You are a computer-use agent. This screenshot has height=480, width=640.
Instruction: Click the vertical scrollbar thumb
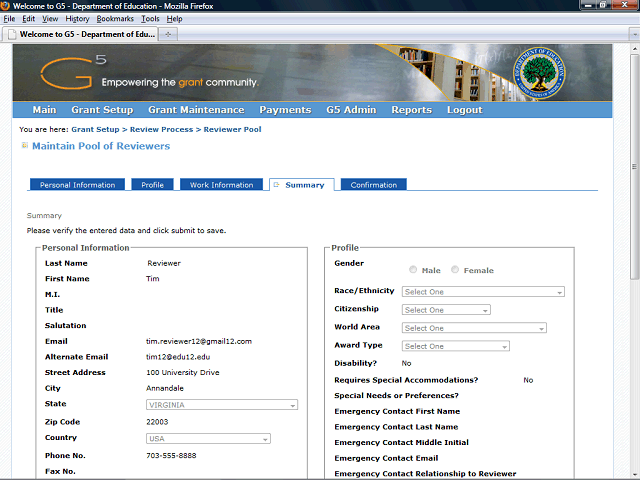coord(634,166)
